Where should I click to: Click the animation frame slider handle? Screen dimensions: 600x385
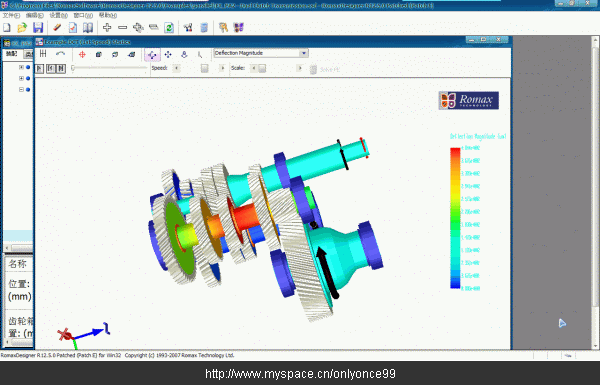pos(73,68)
